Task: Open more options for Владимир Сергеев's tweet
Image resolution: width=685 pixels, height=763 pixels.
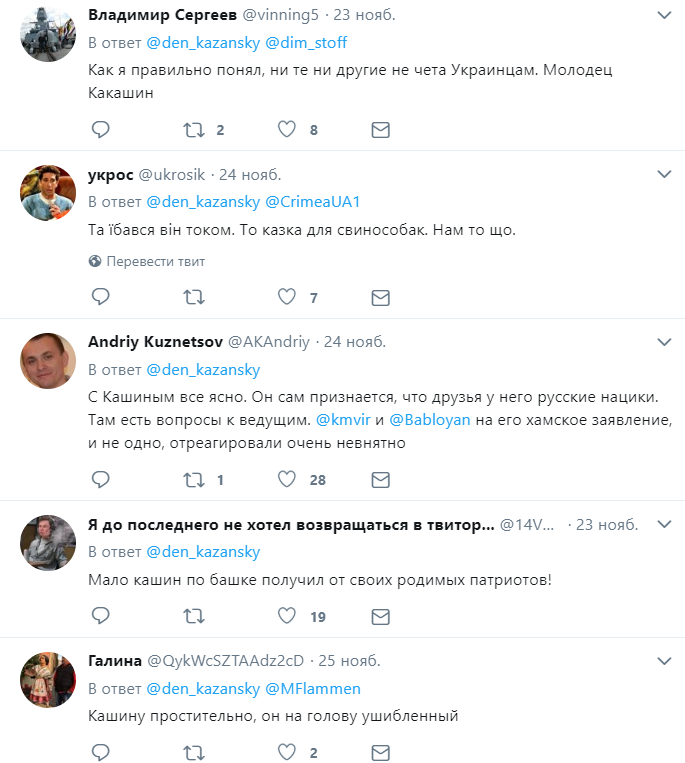Action: (x=663, y=15)
